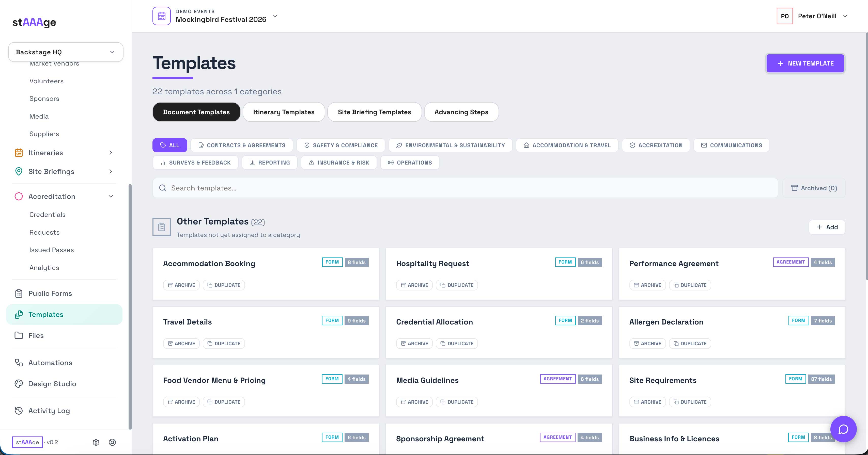Click the Design Studio palette icon

[19, 384]
